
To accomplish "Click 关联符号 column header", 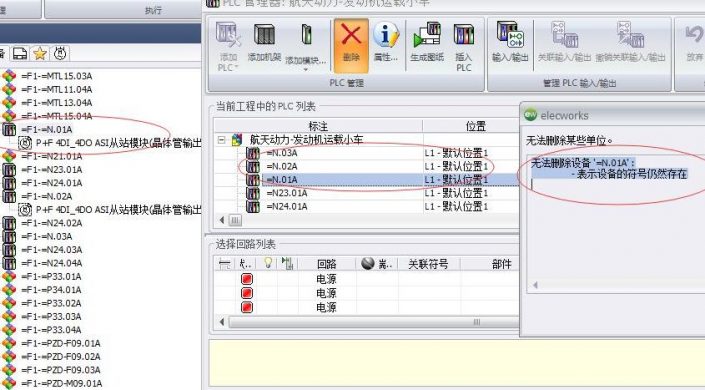I will (x=428, y=264).
